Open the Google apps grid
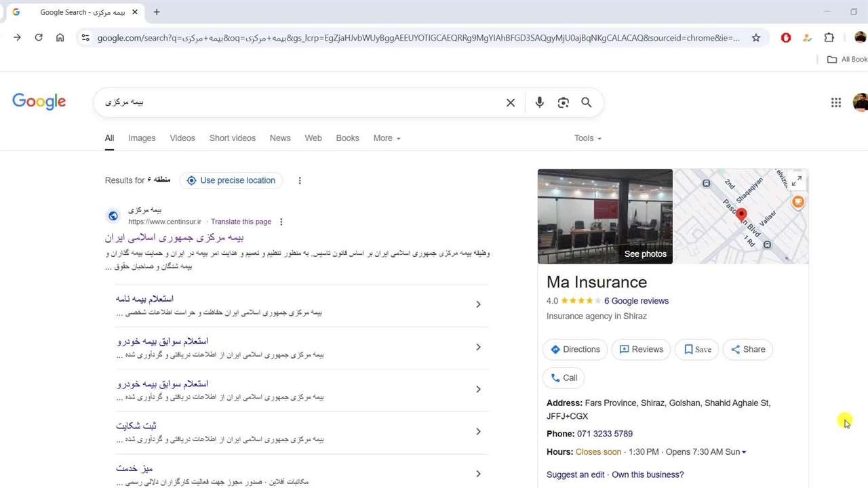Viewport: 868px width, 488px height. 835,102
